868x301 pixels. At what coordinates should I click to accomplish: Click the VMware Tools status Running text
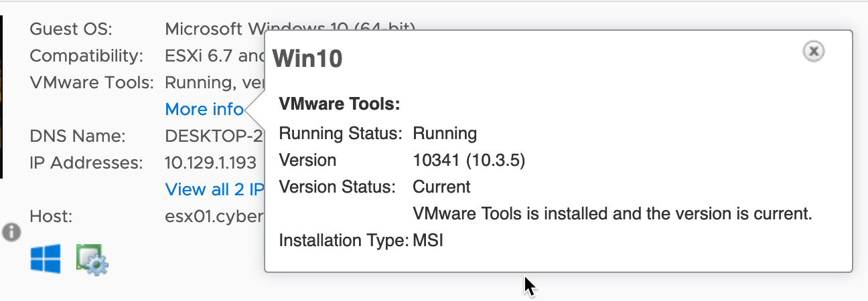pos(214,82)
